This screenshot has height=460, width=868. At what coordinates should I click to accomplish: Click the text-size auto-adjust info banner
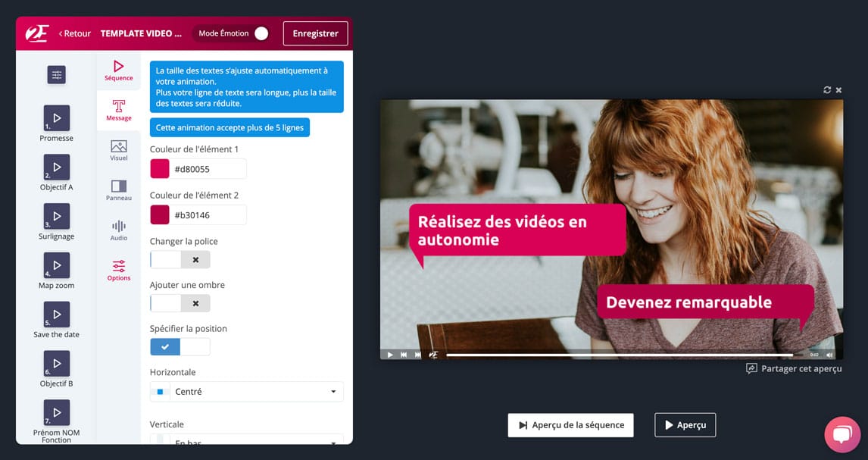pyautogui.click(x=247, y=87)
